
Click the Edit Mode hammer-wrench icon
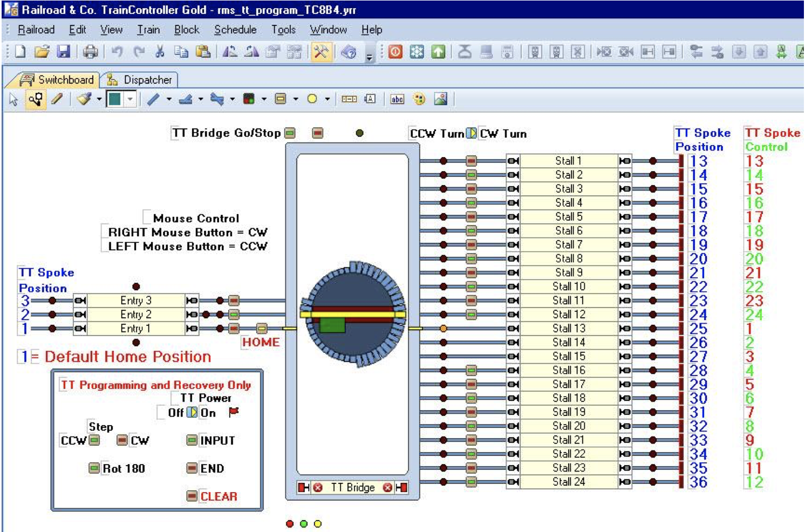320,52
